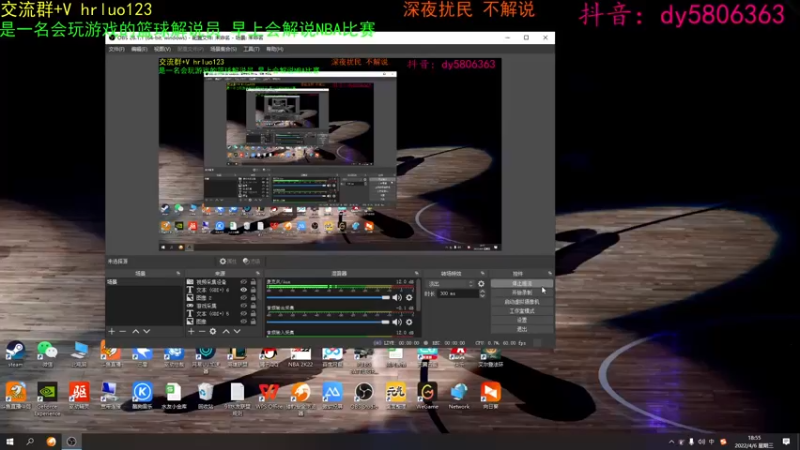Select the 场景 entry in scenes list
Viewport: 800px width, 450px height.
(x=144, y=282)
